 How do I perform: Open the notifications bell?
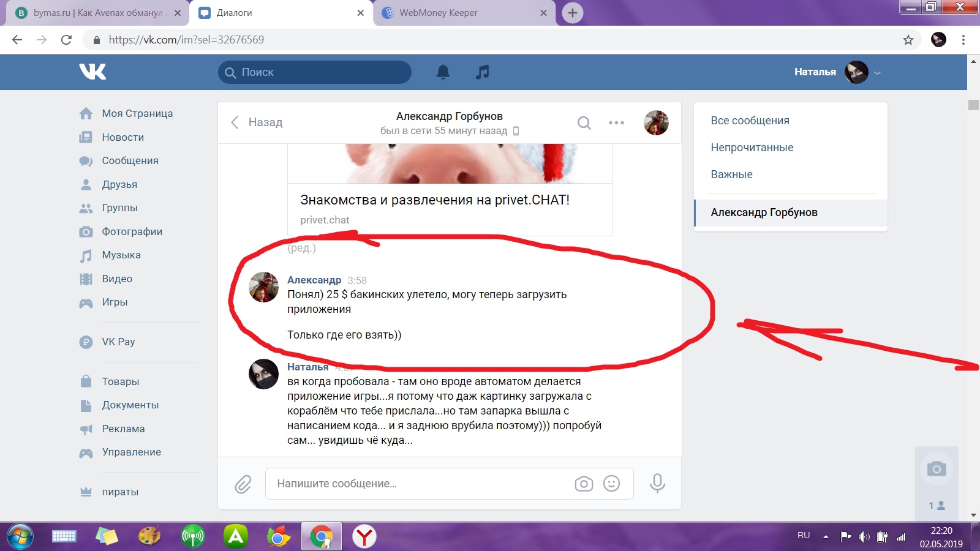coord(443,72)
